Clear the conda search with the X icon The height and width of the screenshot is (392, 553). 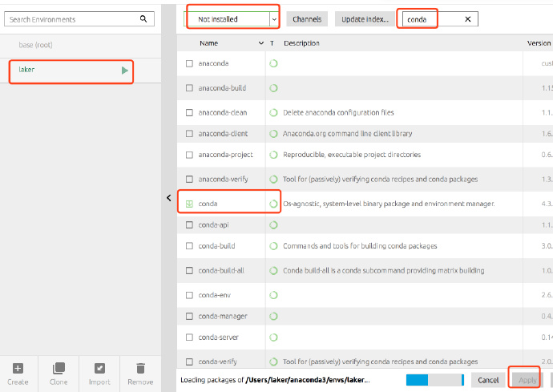[468, 19]
